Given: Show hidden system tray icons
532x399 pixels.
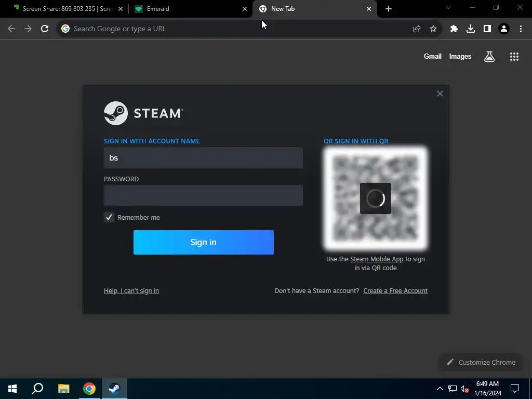Looking at the screenshot, I should click(440, 389).
